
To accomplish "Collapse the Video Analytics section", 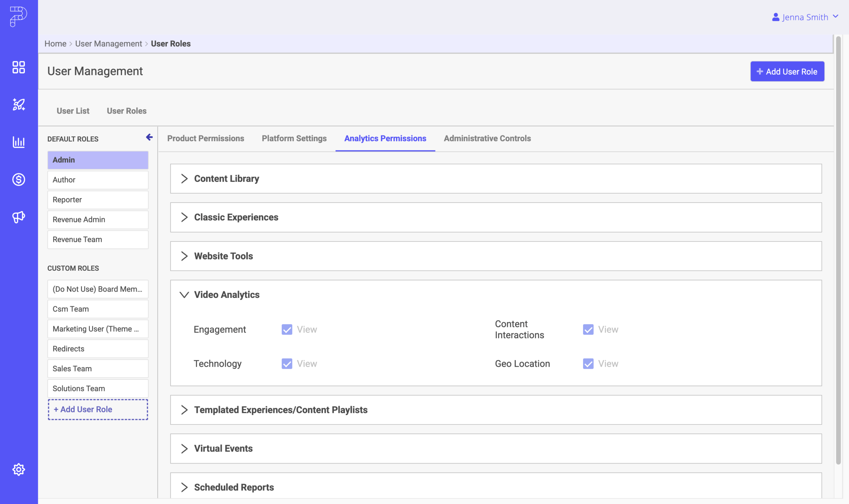I will 184,295.
